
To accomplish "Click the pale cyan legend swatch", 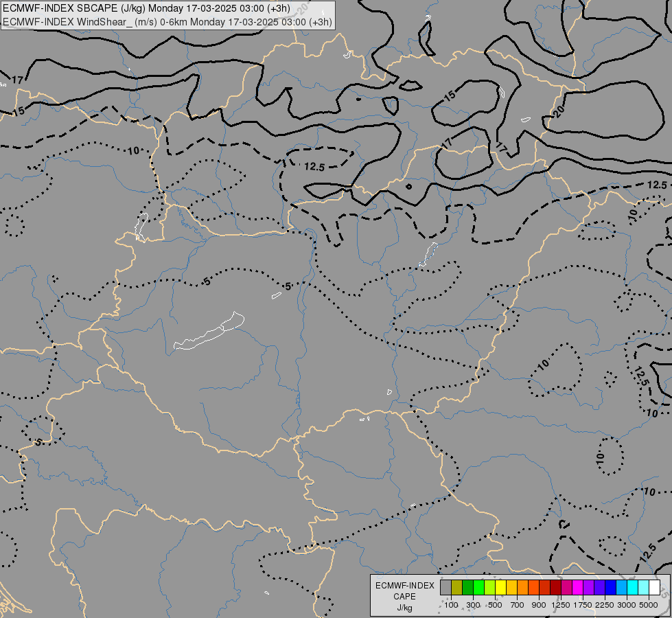I will [643, 588].
